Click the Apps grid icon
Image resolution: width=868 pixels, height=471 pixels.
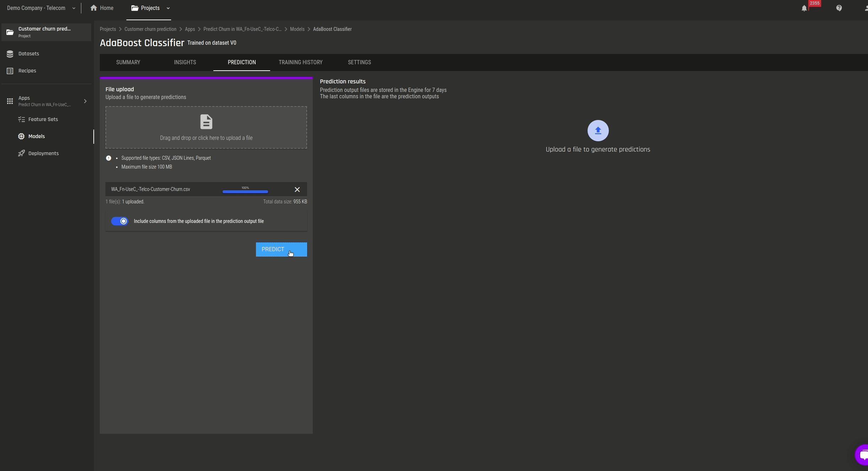pyautogui.click(x=10, y=101)
